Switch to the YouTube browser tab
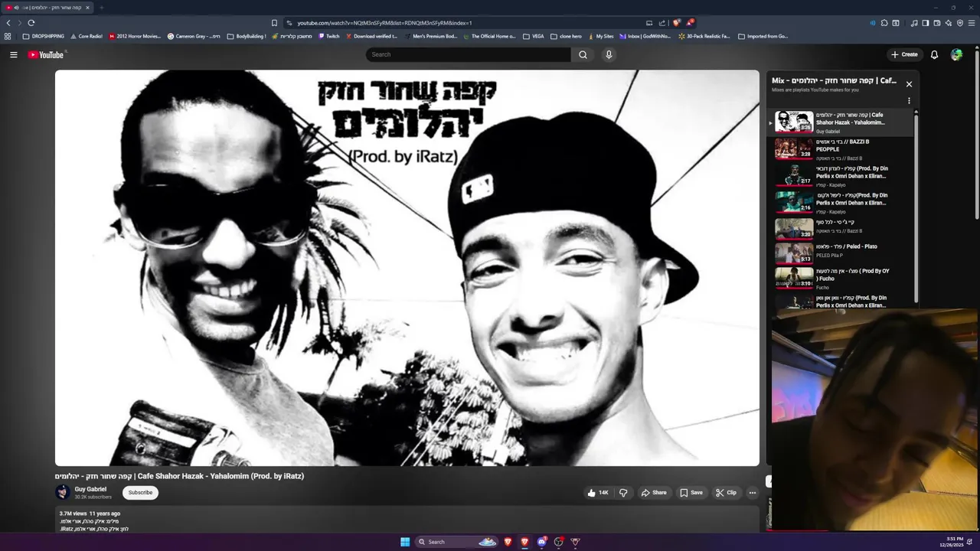Image resolution: width=980 pixels, height=551 pixels. [48, 8]
